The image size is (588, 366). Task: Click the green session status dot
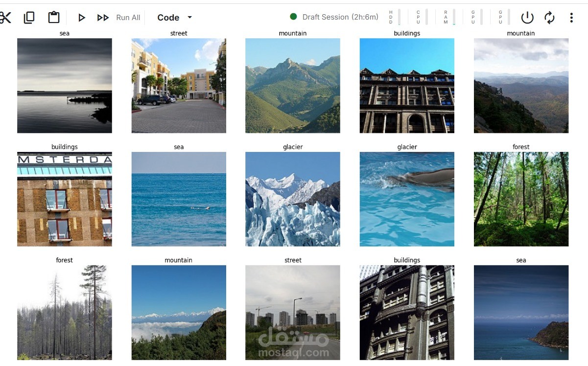tap(293, 16)
